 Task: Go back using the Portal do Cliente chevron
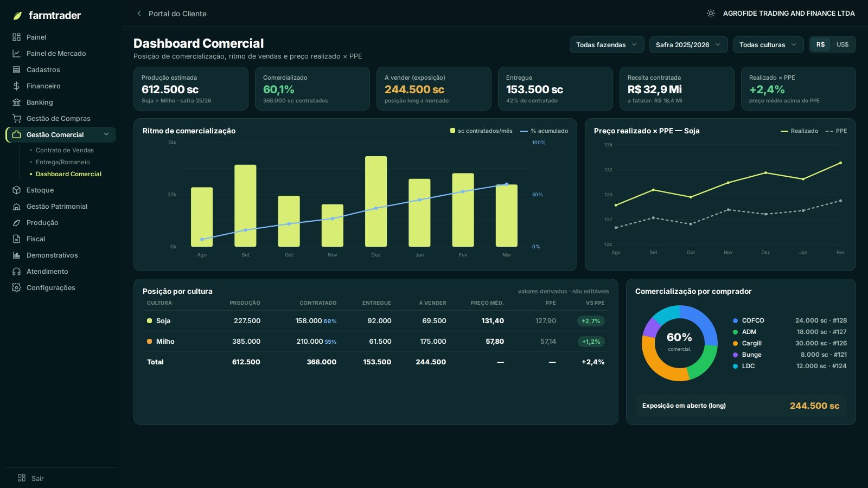click(139, 14)
